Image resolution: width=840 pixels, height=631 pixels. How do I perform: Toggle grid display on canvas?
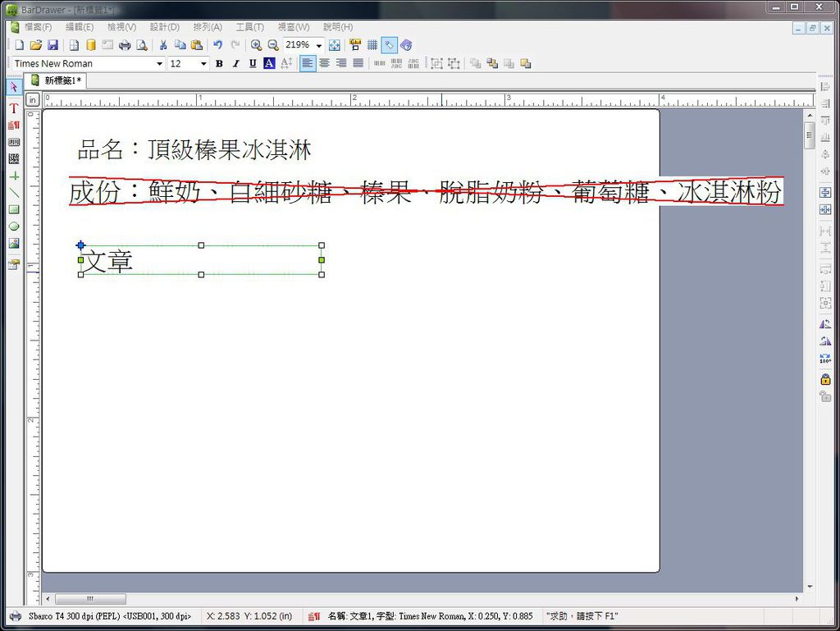[x=372, y=45]
